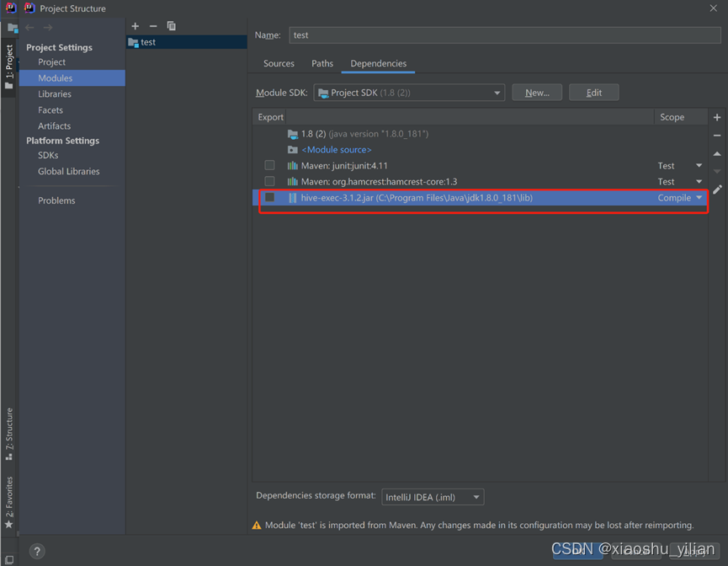Select Maven: junit:junit:4.11 row

point(480,165)
